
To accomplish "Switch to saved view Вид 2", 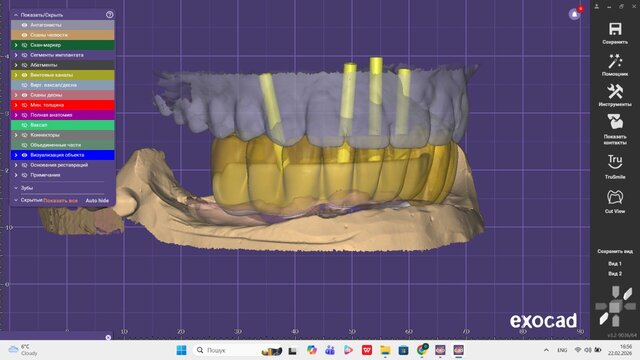I will (x=615, y=273).
